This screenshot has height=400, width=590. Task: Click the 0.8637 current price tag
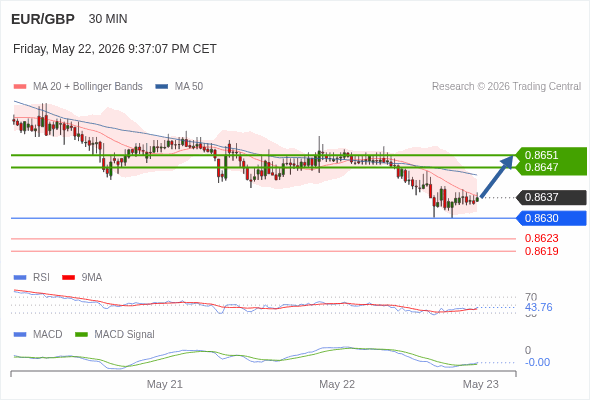[x=551, y=197]
